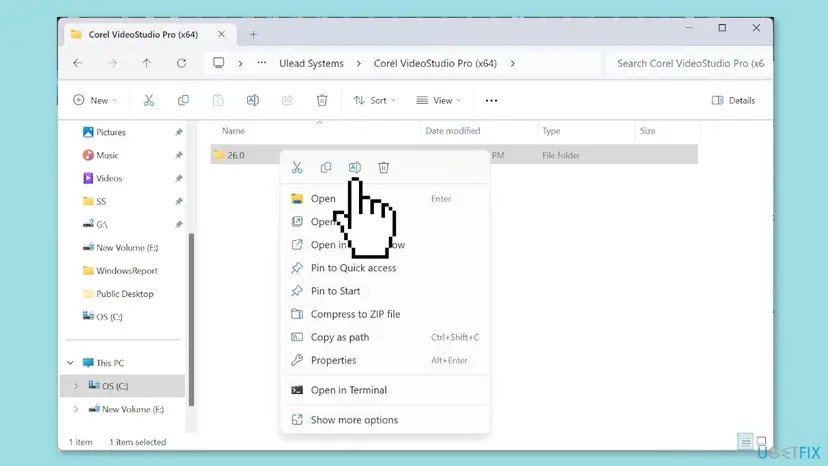Click the toolbar Share icon
The image size is (828, 466).
pyautogui.click(x=287, y=100)
